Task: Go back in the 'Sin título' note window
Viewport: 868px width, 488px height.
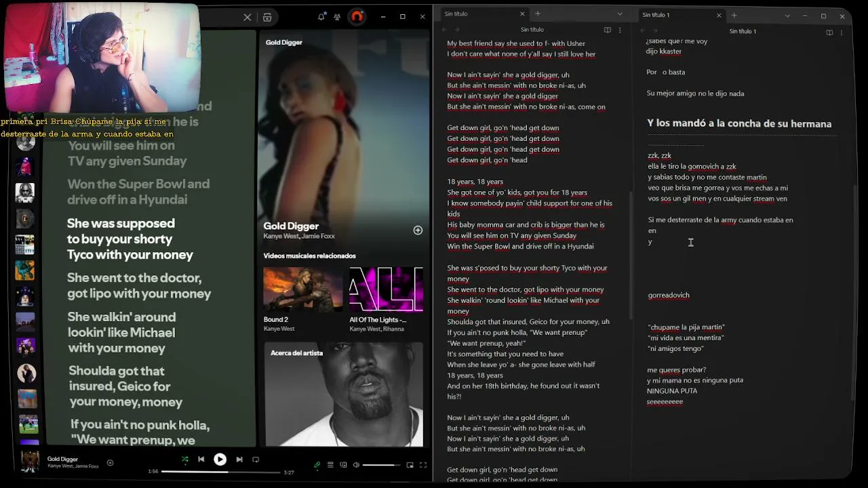Action: (x=444, y=30)
